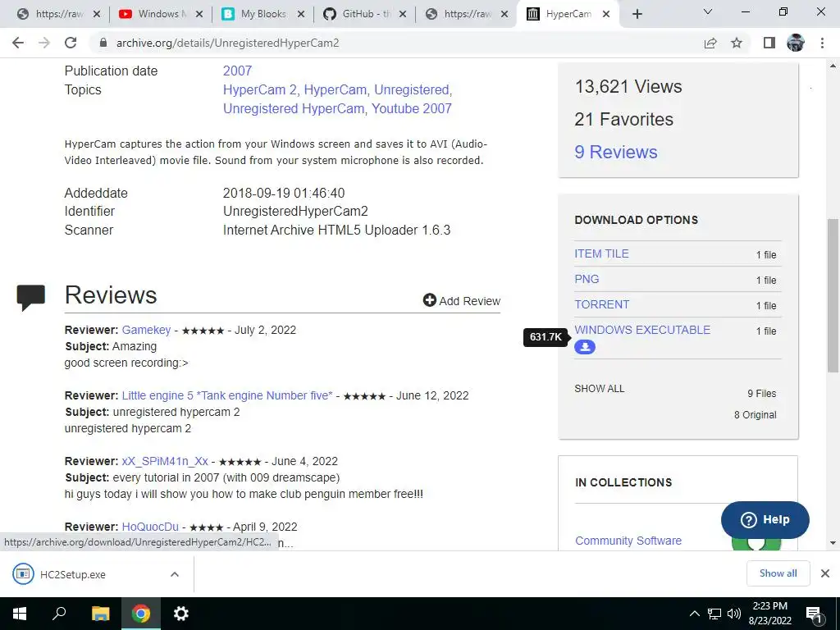Viewport: 840px width, 630px height.
Task: Show hidden system tray icons
Action: pyautogui.click(x=694, y=614)
